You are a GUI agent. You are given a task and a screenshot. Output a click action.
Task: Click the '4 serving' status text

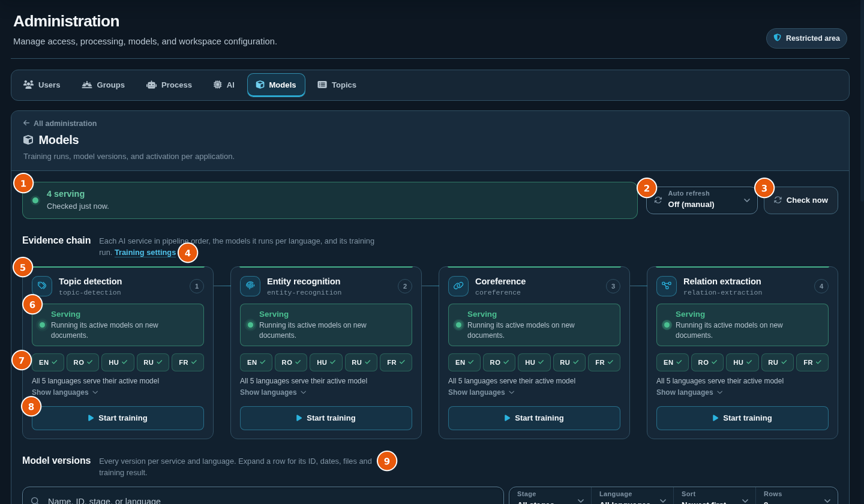click(x=65, y=194)
